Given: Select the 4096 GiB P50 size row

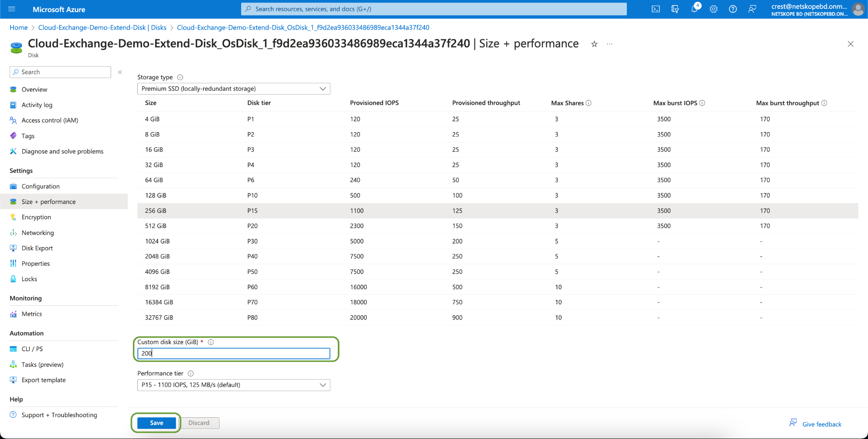Looking at the screenshot, I should (498, 272).
